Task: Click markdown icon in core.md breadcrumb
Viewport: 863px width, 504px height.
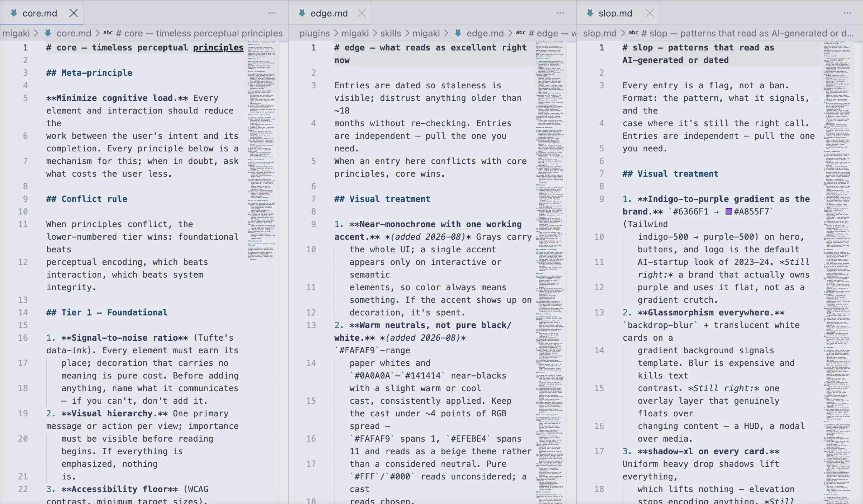Action: coord(48,33)
